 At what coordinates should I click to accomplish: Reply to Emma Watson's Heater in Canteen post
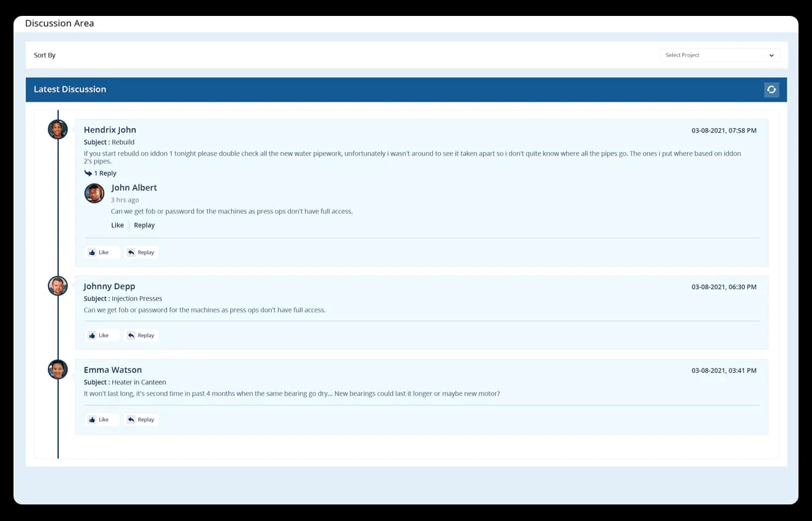[141, 419]
